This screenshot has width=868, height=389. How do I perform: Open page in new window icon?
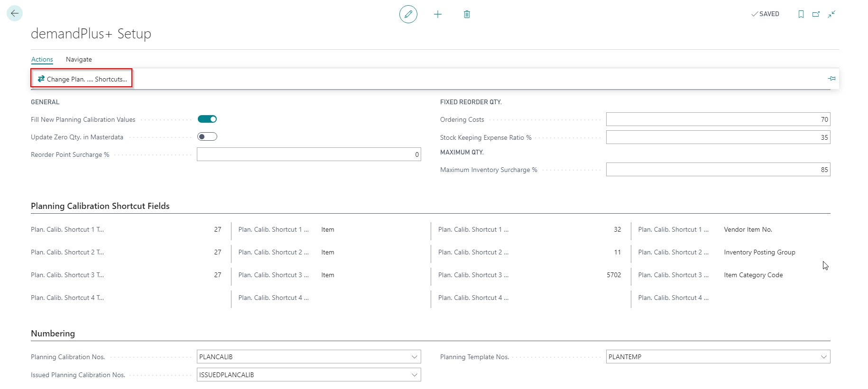point(816,14)
